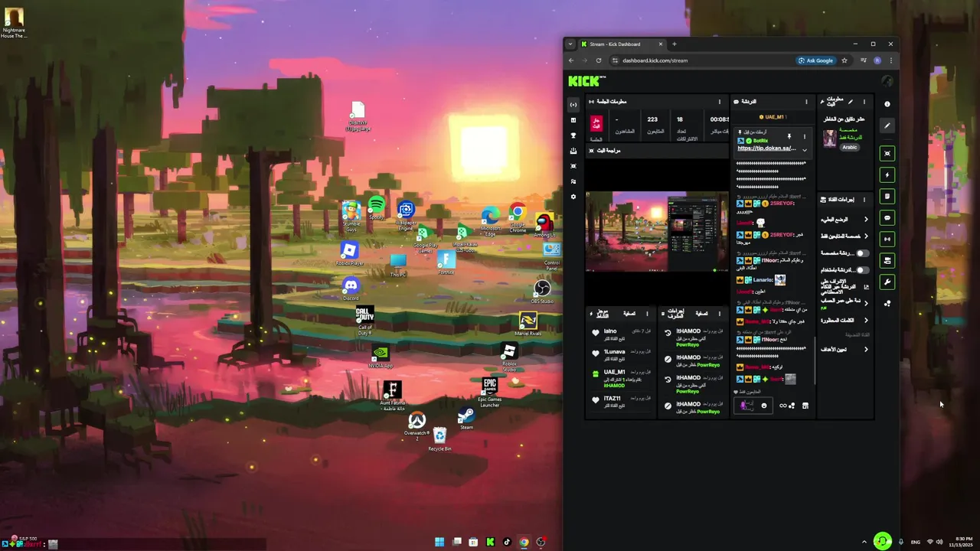Open Roblox Studio desktop shortcut
The image size is (980, 551).
509,357
